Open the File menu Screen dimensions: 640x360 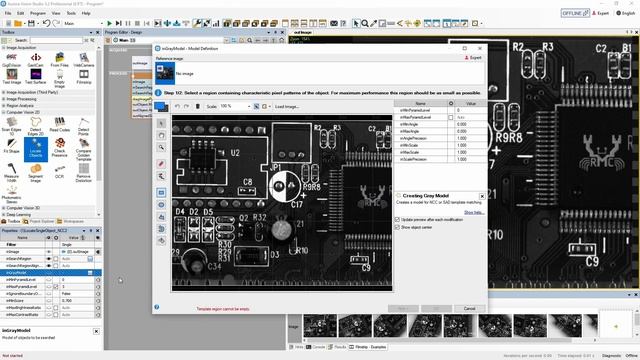click(8, 13)
